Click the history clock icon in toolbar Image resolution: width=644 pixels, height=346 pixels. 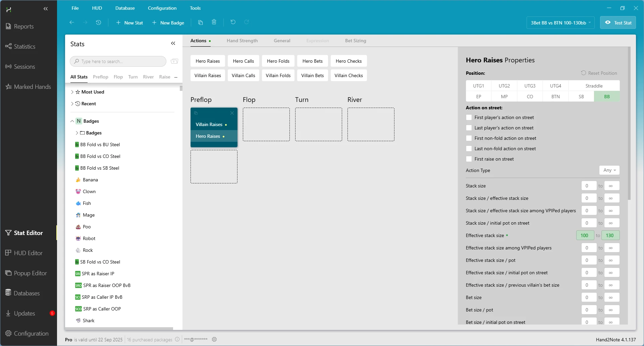point(98,22)
